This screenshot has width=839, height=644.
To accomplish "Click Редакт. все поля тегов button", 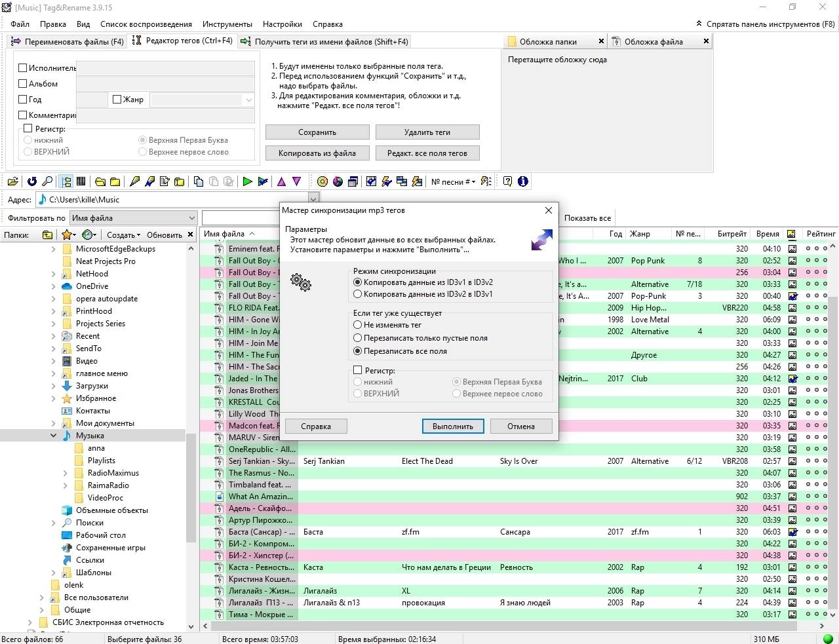I will (x=427, y=153).
